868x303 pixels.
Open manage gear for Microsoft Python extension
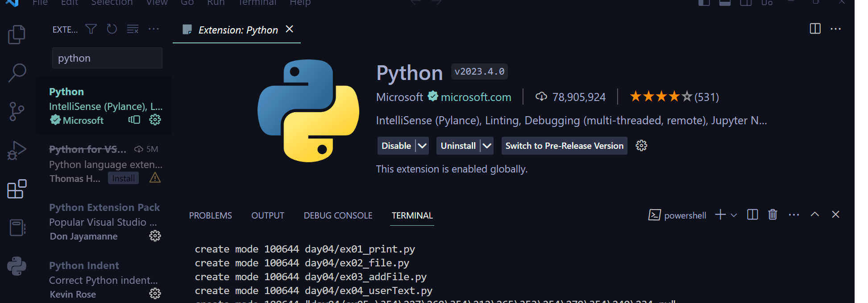[x=155, y=120]
